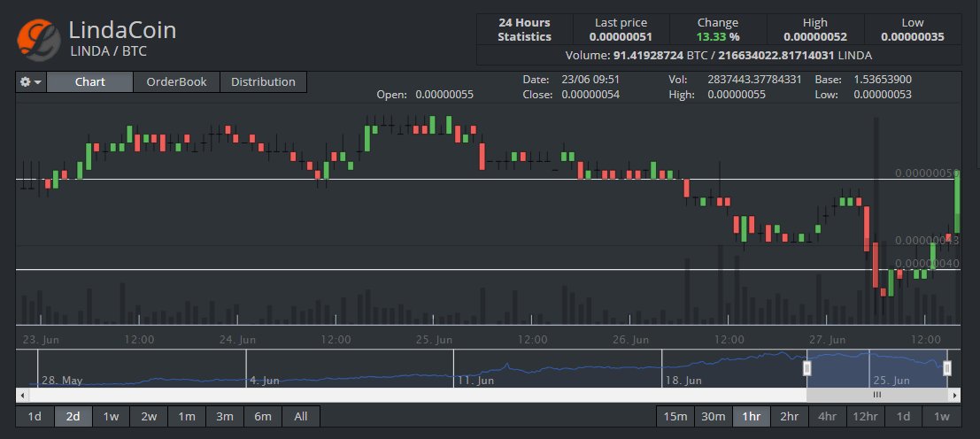The image size is (980, 439).
Task: Click the navigator scrollbar thumb grip
Action: pos(877,395)
